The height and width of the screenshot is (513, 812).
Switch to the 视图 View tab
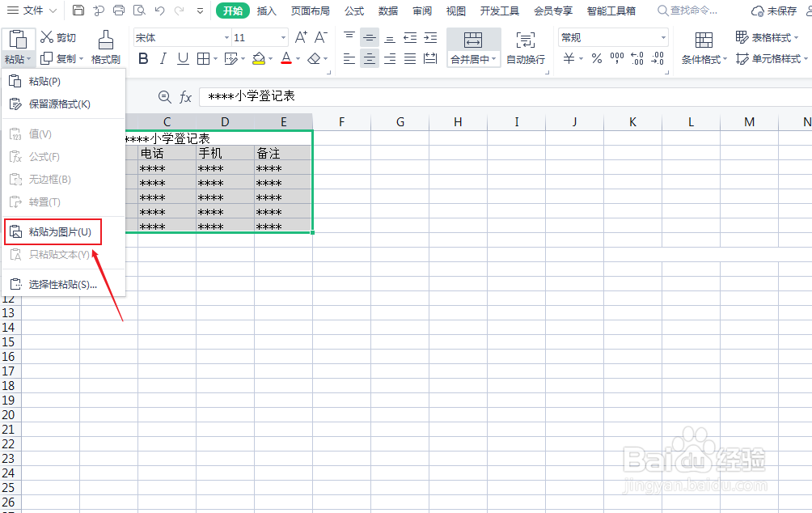[x=455, y=11]
